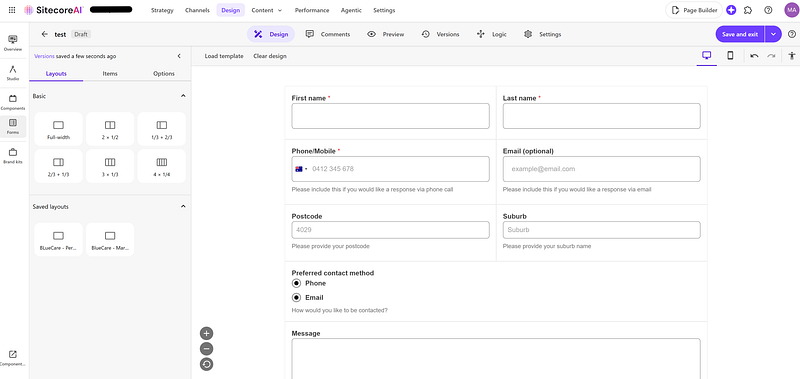Open the Logic tab
Screen dimensions: 800x379
(491, 34)
